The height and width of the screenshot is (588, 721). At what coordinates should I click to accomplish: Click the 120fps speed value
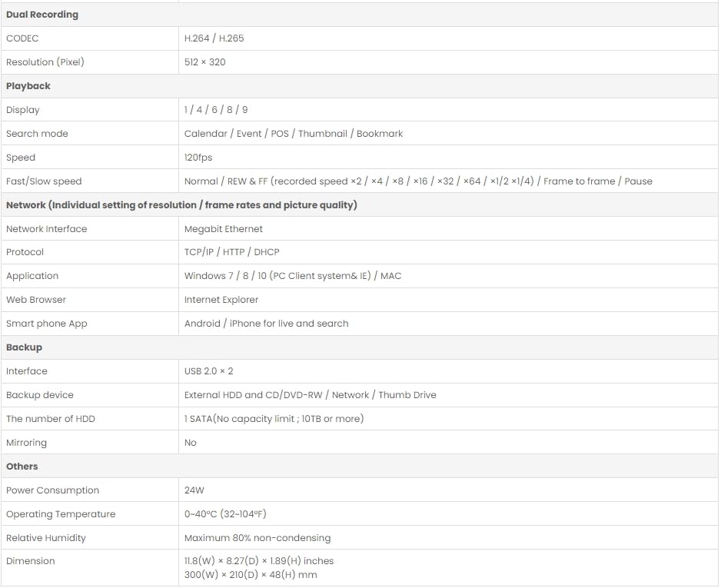[x=198, y=158]
